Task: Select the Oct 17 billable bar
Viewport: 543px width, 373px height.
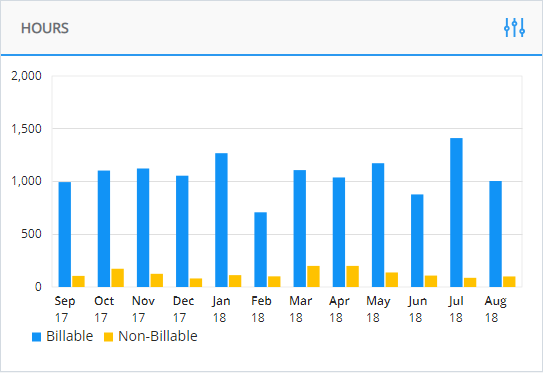Action: 104,229
